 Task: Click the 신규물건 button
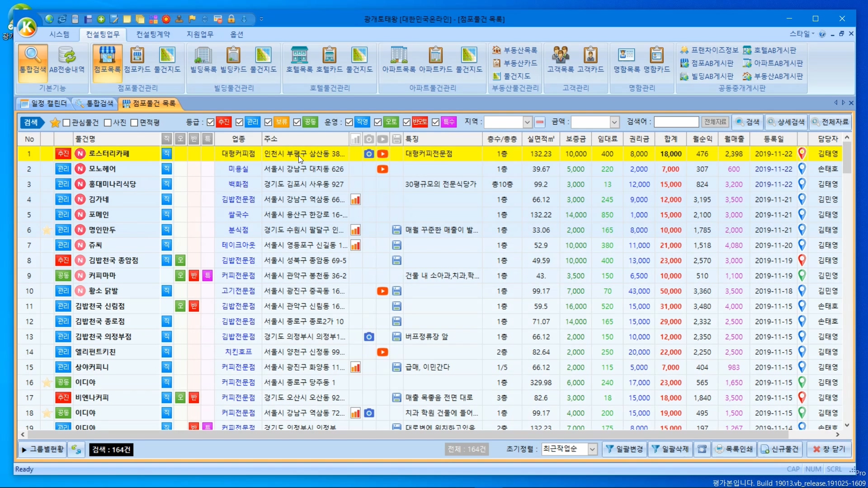780,449
